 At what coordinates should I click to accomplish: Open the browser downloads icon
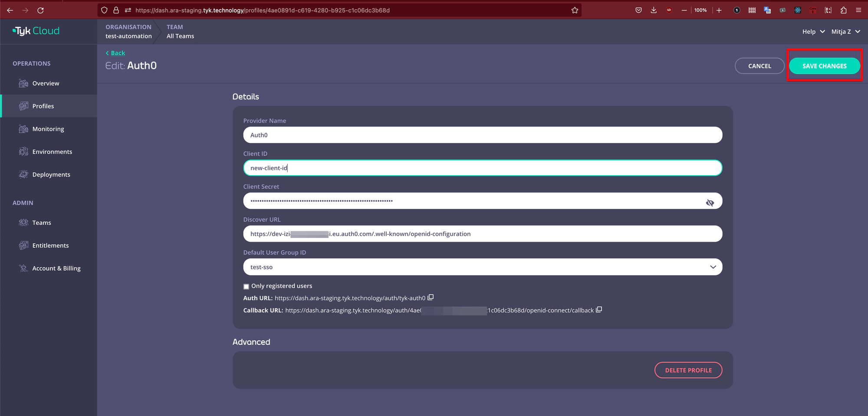(654, 10)
